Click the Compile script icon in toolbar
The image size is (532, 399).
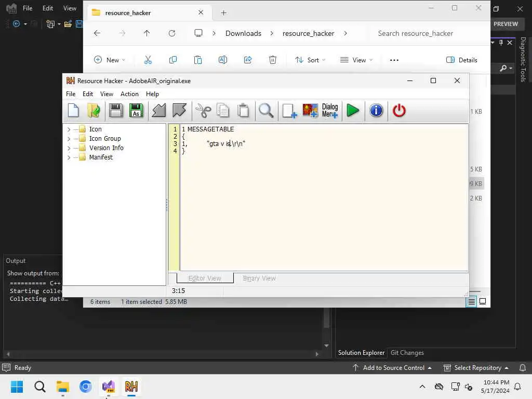158,111
